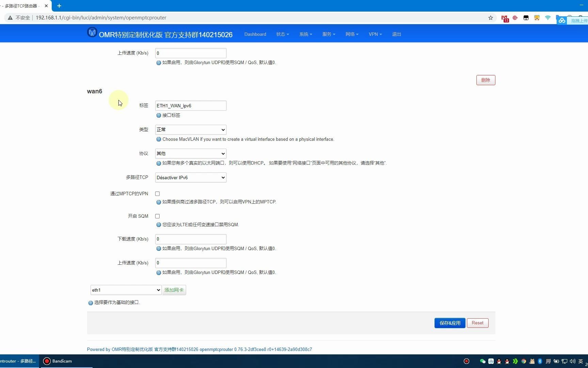Screen dimensions: 588x368
Task: Expand the 服务 menu
Action: pyautogui.click(x=329, y=34)
